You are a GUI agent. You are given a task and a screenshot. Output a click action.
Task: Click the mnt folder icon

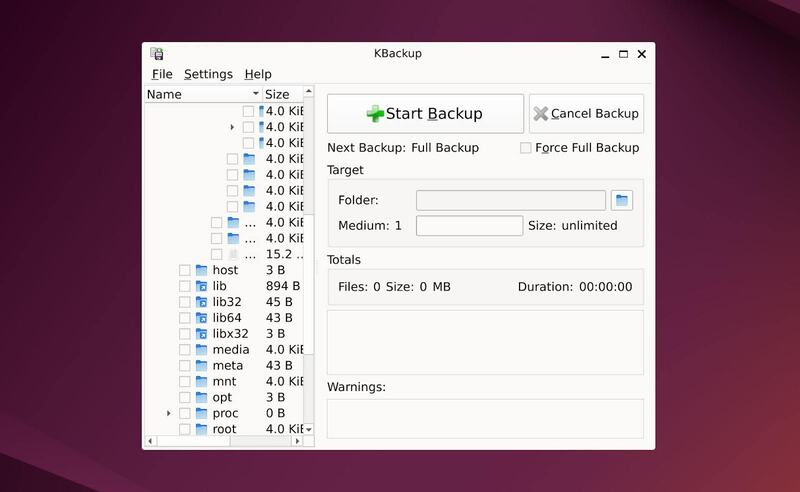coord(202,381)
